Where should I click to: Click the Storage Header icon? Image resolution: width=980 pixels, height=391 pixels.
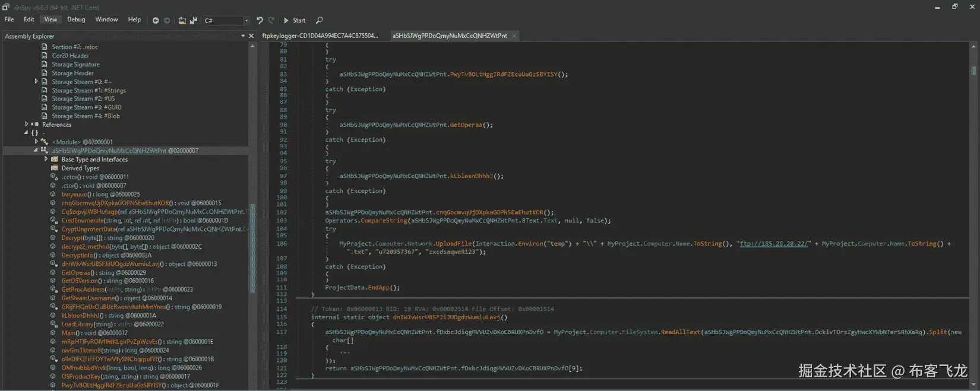click(x=44, y=73)
